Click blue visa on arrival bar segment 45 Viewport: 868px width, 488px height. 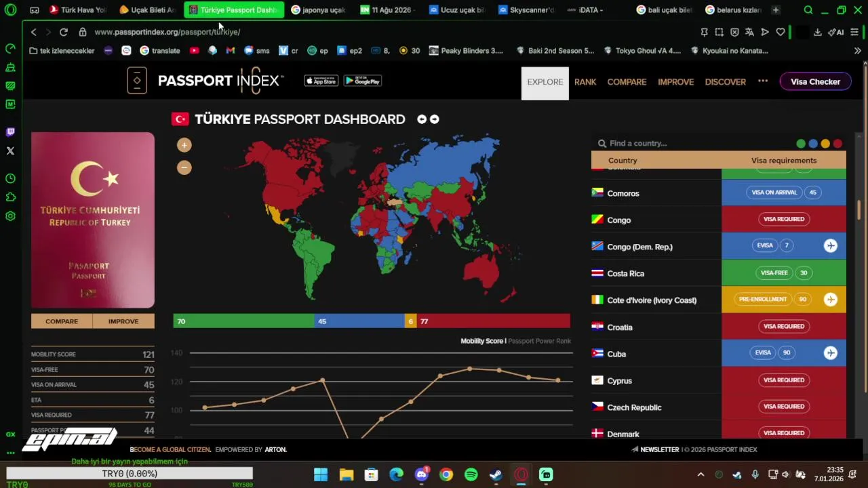click(x=359, y=321)
